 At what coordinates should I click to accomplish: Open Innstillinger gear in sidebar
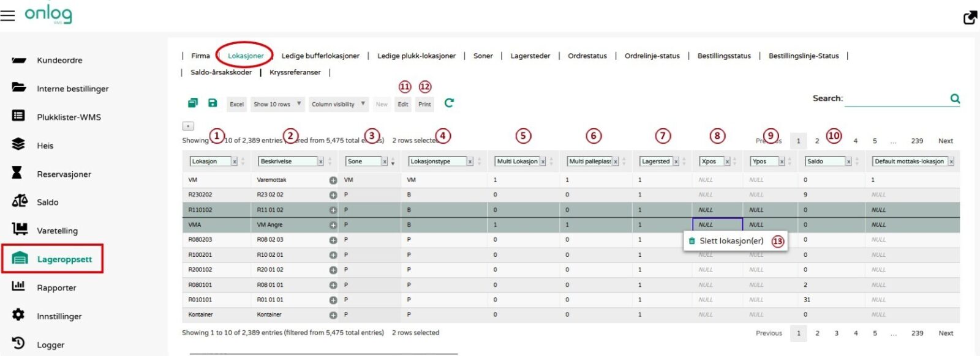click(19, 315)
